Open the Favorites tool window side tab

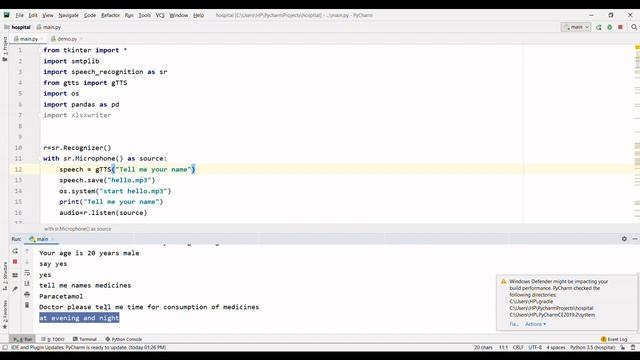[x=5, y=314]
